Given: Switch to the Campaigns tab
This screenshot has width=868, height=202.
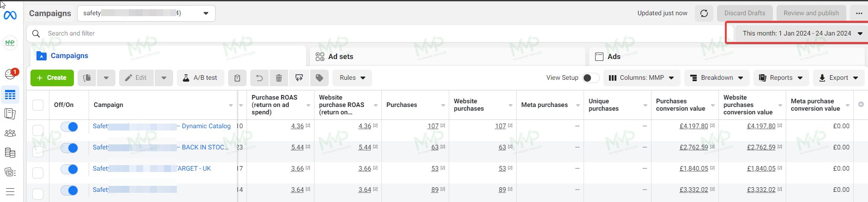Looking at the screenshot, I should coord(168,56).
